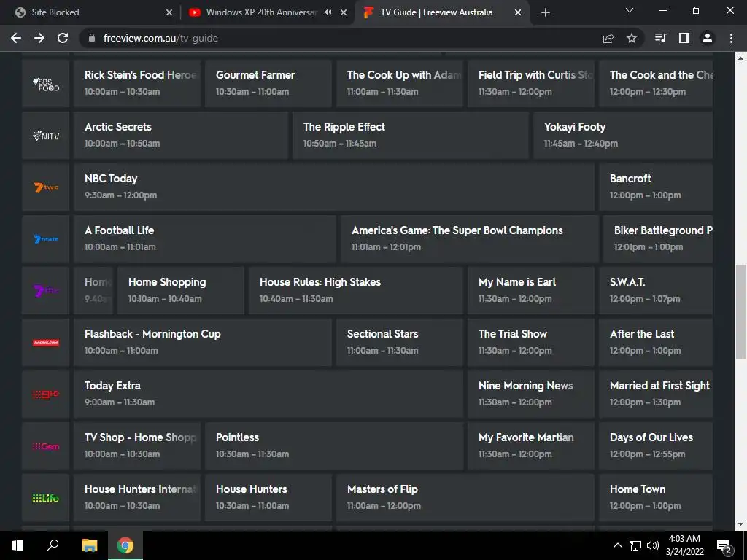Open the Racing.com channel logo
This screenshot has width=747, height=560.
coord(46,343)
